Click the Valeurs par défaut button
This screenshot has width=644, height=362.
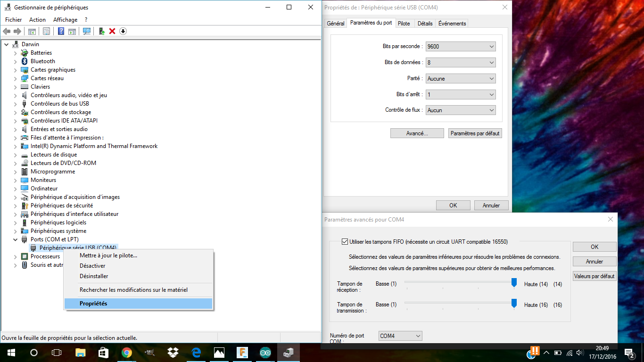coord(594,276)
